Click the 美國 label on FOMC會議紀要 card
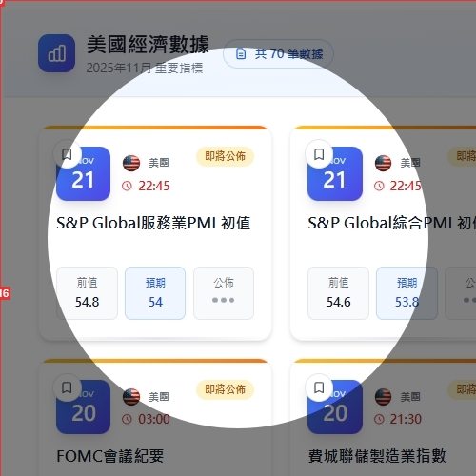 pos(159,397)
